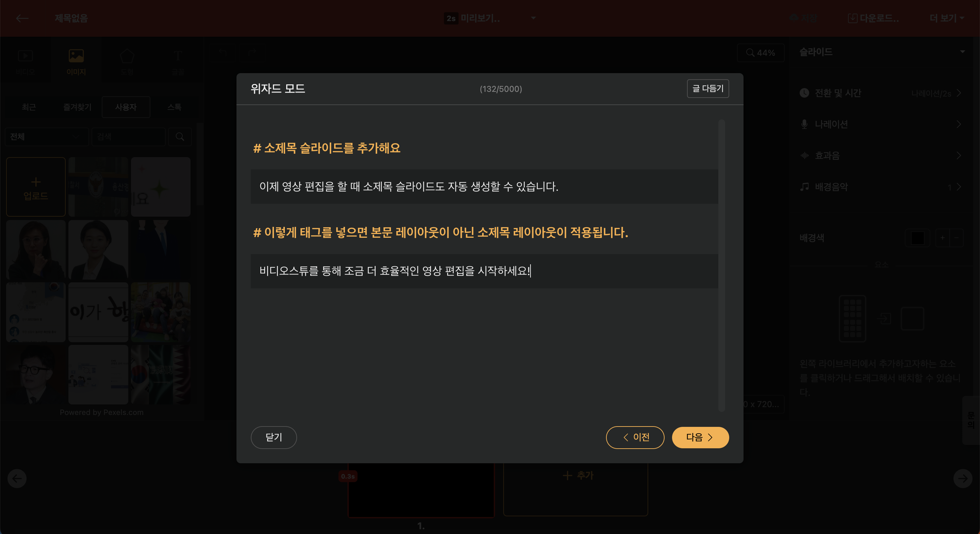This screenshot has height=534, width=980.
Task: Click the 44% zoom magnifier control
Action: [x=761, y=53]
